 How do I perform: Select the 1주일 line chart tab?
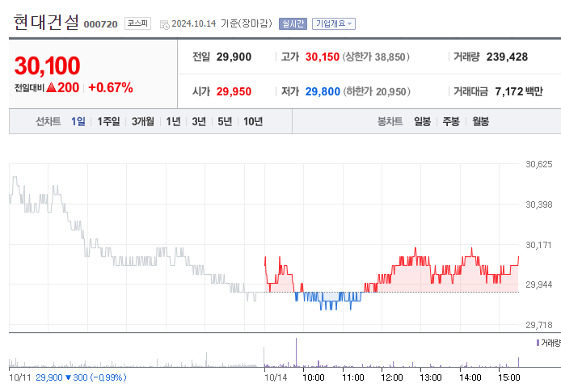pos(108,121)
